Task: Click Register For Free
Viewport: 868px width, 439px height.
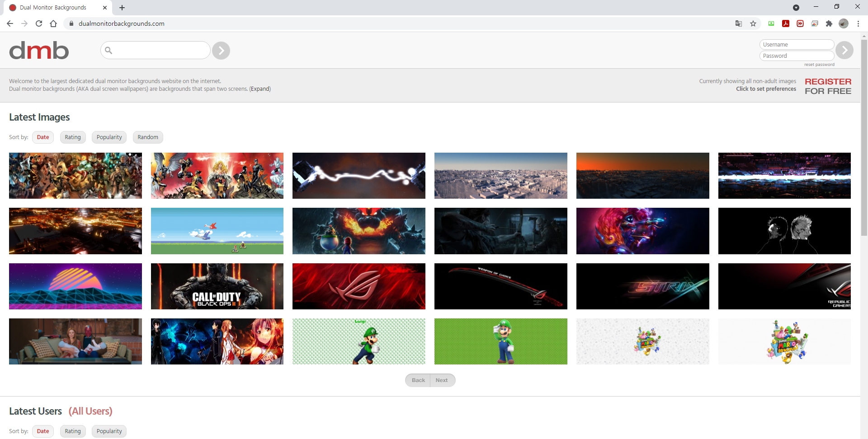Action: (828, 86)
